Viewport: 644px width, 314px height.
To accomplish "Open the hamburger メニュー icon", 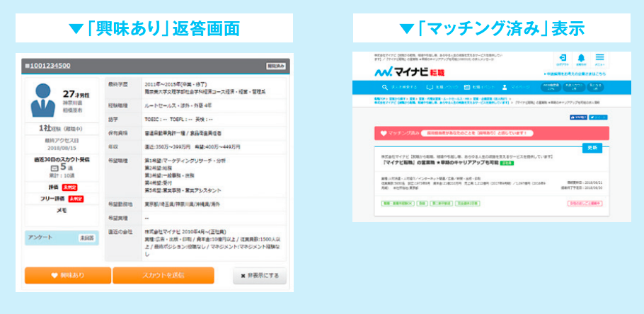I will tap(600, 59).
